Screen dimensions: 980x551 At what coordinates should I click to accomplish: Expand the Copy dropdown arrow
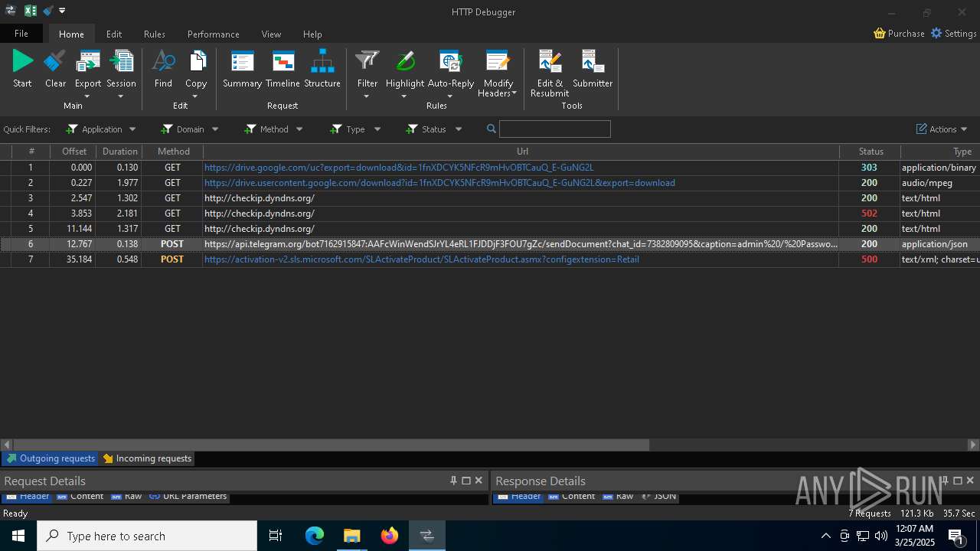point(196,96)
